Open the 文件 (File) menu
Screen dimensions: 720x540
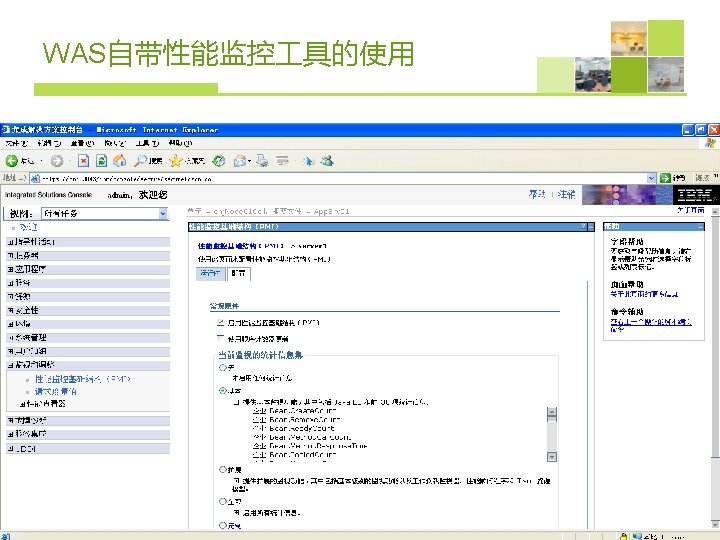click(x=17, y=143)
